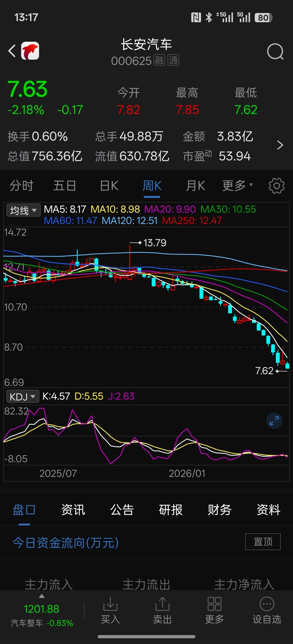Tap the 总值 756.36亿 market cap
This screenshot has height=644, width=293.
tap(45, 156)
